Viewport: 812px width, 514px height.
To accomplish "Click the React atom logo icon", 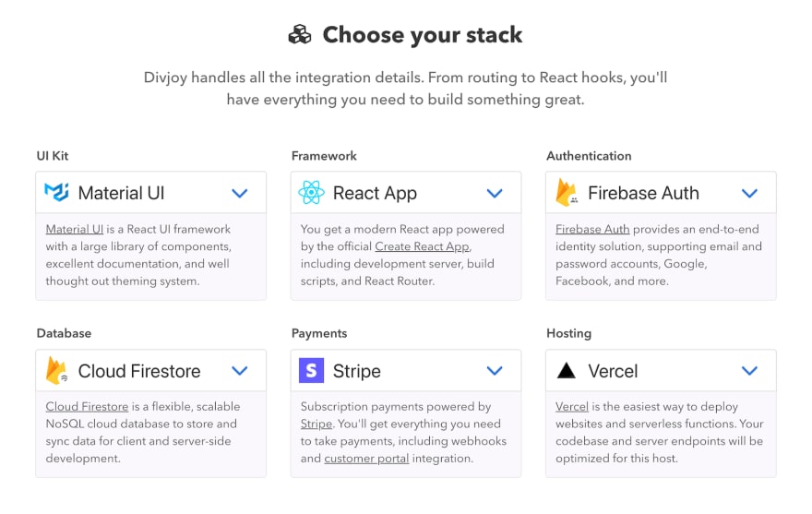I will pos(311,193).
